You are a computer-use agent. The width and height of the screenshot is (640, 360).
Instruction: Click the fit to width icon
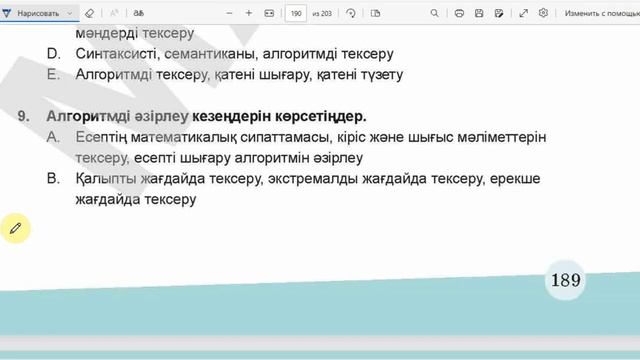(x=269, y=13)
